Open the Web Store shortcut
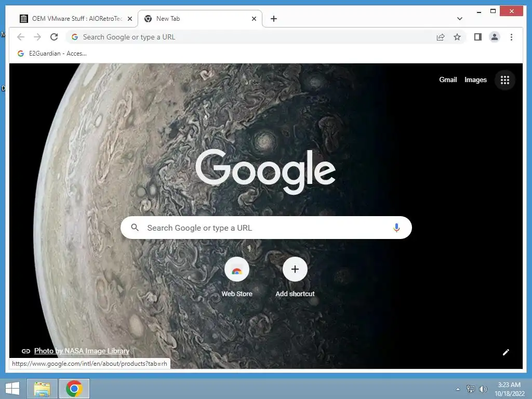Viewport: 532px width, 399px height. (237, 277)
